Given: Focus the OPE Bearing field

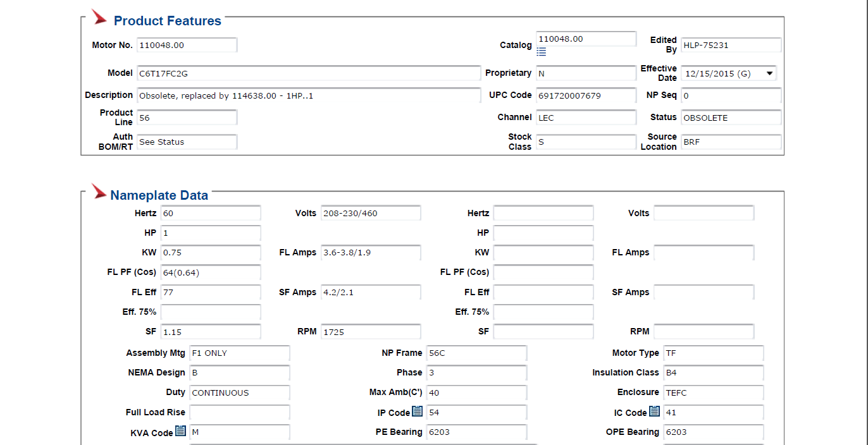Looking at the screenshot, I should pos(714,432).
